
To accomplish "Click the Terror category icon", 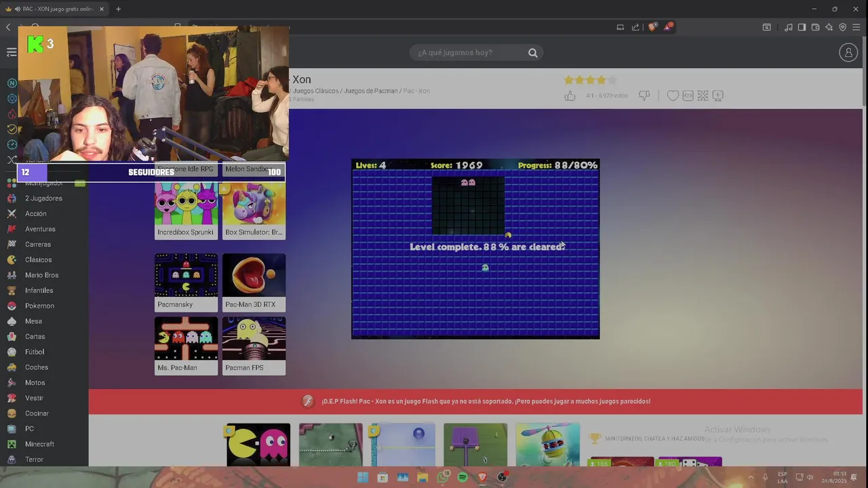I will tap(12, 460).
